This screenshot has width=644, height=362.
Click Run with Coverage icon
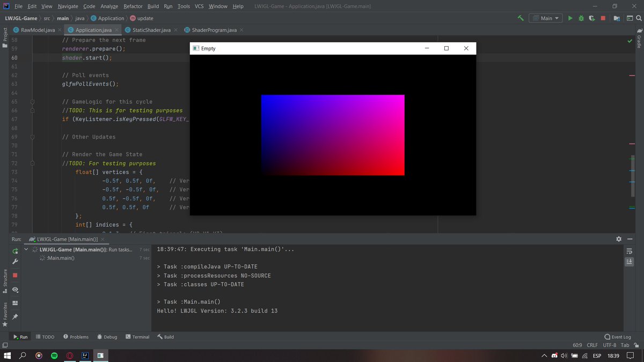[591, 18]
